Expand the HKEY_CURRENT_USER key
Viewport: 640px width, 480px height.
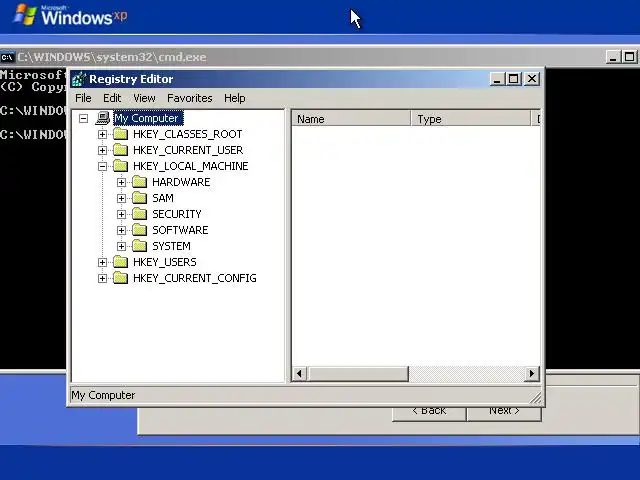pyautogui.click(x=102, y=150)
